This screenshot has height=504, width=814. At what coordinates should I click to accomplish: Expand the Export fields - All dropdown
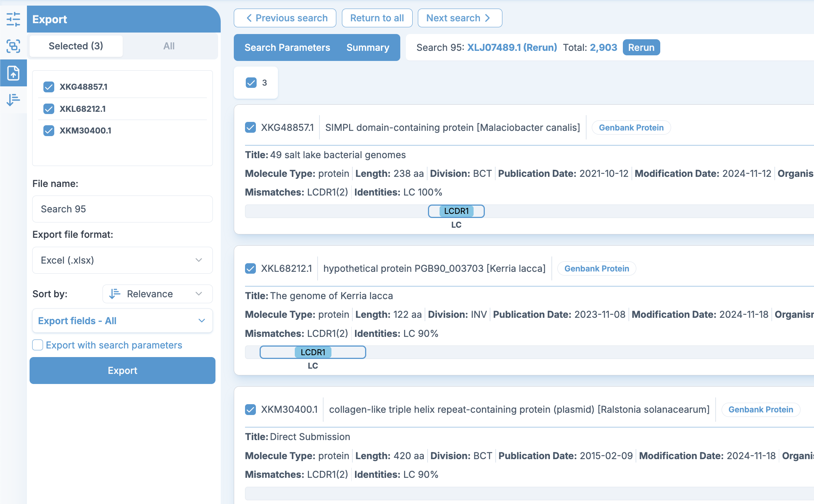[x=122, y=321]
